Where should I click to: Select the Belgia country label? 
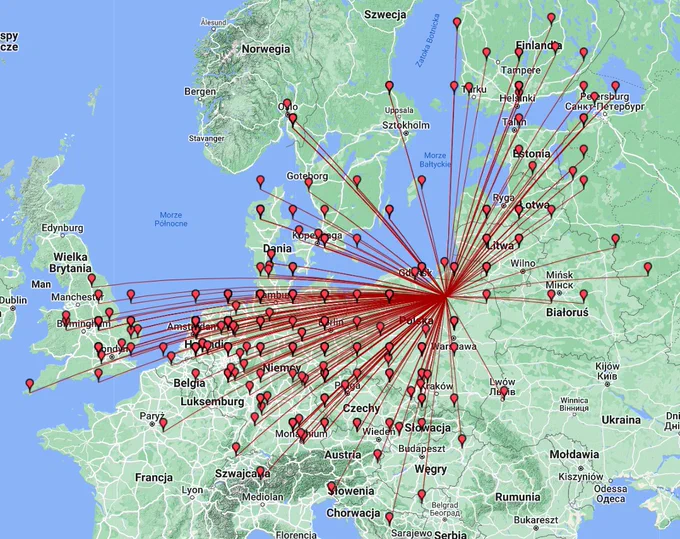tap(189, 383)
